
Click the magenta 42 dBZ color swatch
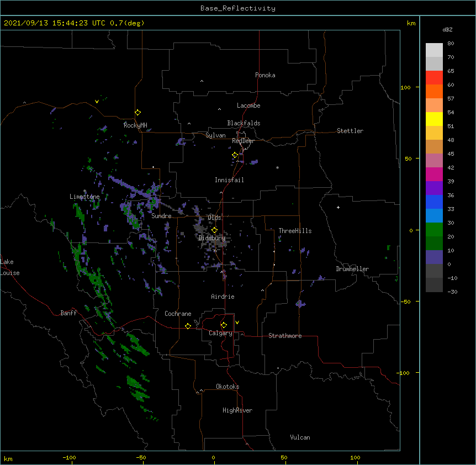click(x=434, y=174)
